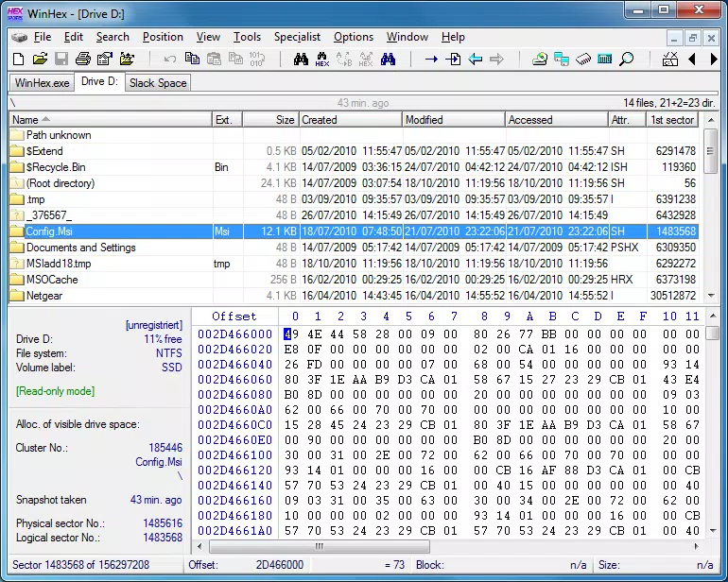728x582 pixels.
Task: Select the Drive D: tab
Action: [99, 81]
